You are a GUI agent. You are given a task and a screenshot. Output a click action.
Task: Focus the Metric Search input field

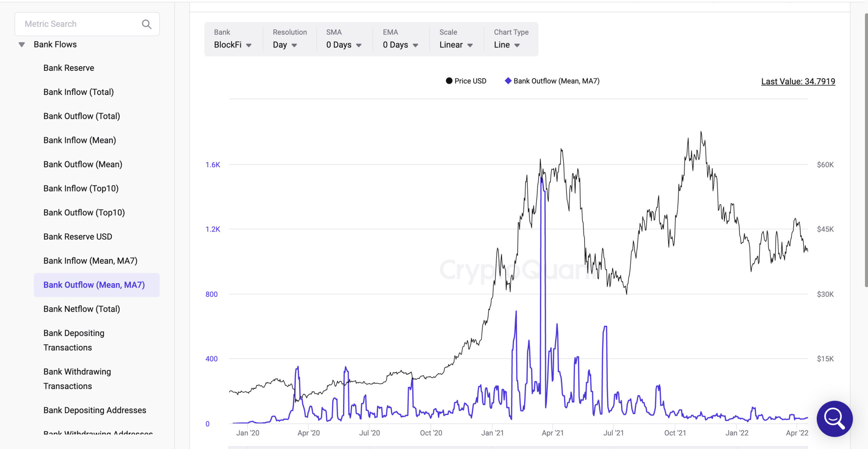[87, 24]
